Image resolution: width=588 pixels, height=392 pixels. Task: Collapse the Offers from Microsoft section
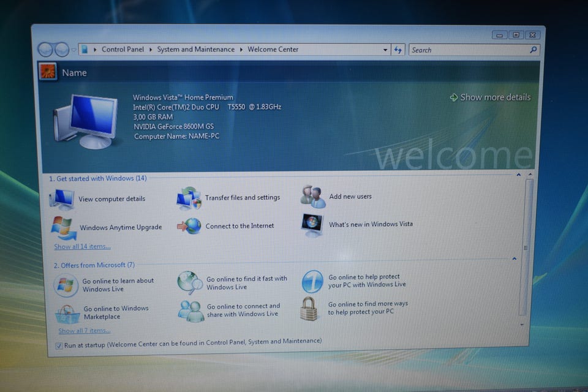(x=514, y=259)
